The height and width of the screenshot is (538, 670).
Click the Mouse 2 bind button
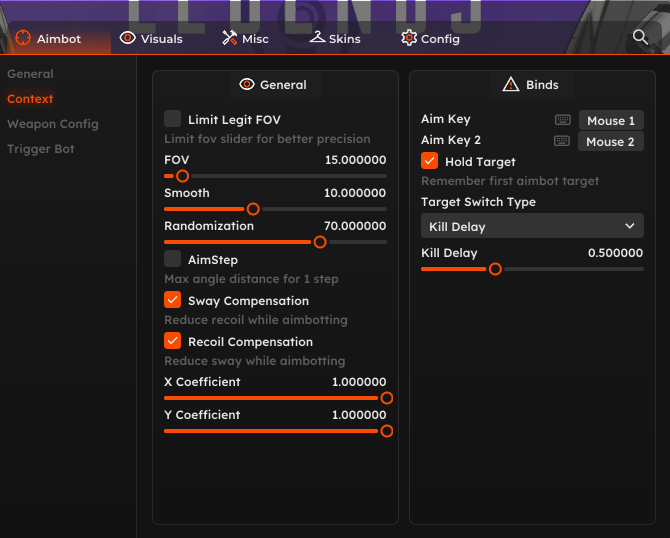[x=611, y=142]
